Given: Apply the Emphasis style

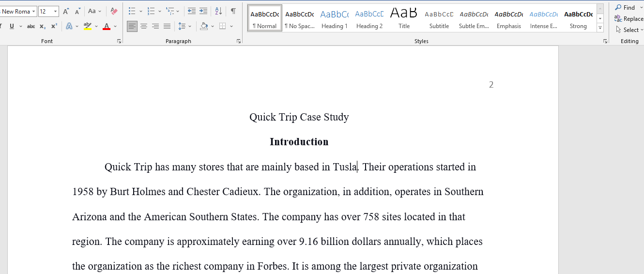Looking at the screenshot, I should pos(509,18).
